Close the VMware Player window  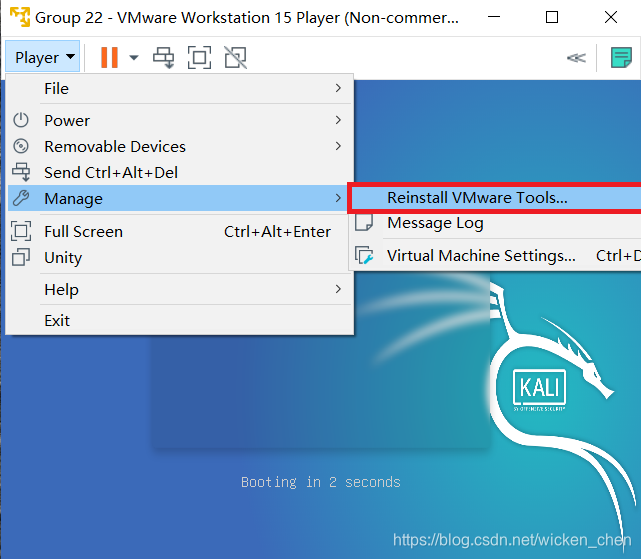(x=611, y=17)
